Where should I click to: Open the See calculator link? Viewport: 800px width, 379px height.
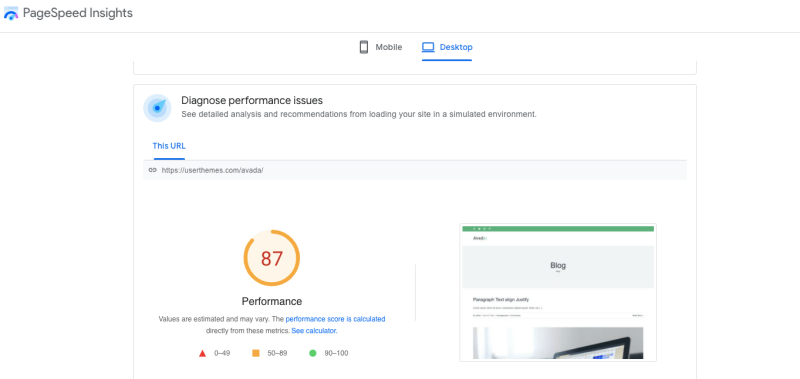314,331
